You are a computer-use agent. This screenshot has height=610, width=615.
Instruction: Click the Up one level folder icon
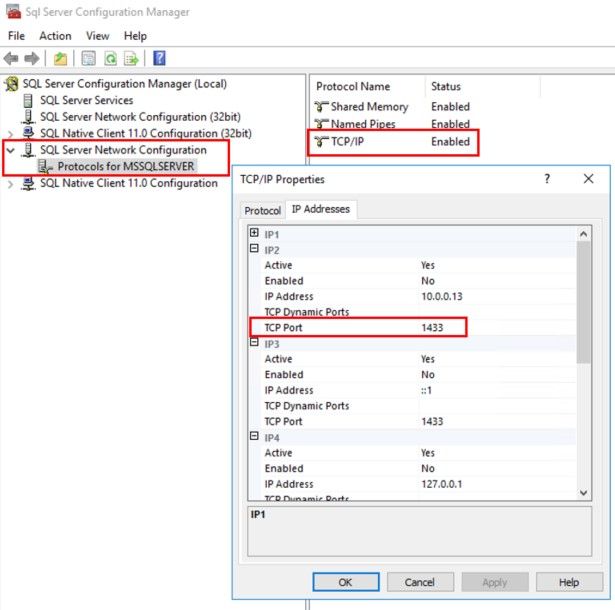pos(61,59)
